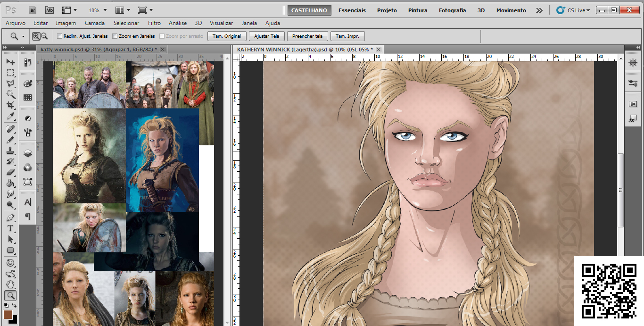This screenshot has width=644, height=326.
Task: Select the Hand tool
Action: click(x=10, y=284)
